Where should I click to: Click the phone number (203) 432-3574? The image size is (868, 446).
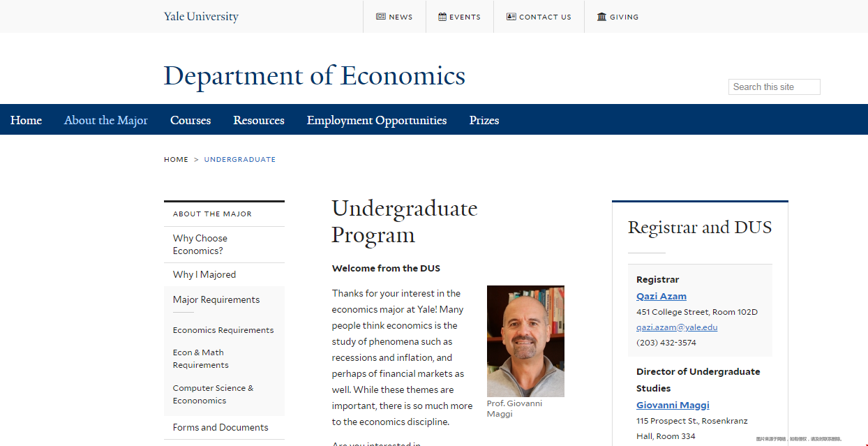coord(666,343)
